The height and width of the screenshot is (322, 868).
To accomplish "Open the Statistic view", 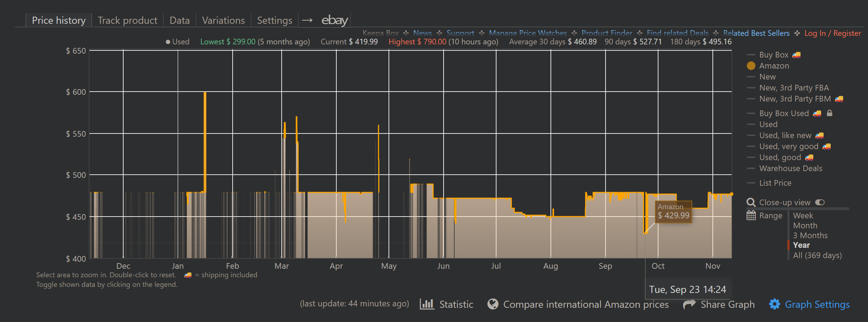I will tap(456, 304).
